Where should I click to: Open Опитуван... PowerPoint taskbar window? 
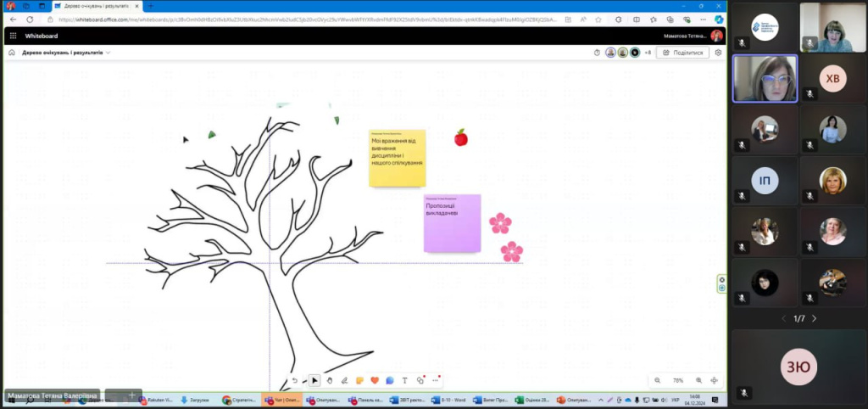tap(575, 400)
